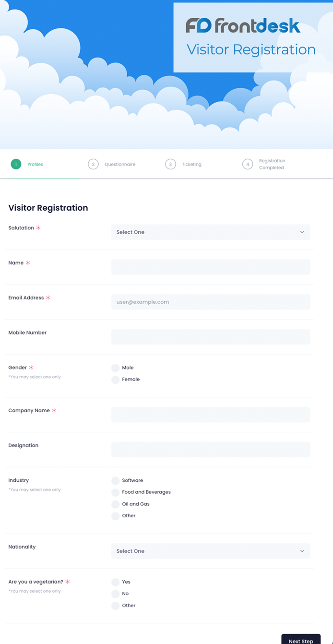
Task: Click the Nationality field label
Action: tap(22, 547)
